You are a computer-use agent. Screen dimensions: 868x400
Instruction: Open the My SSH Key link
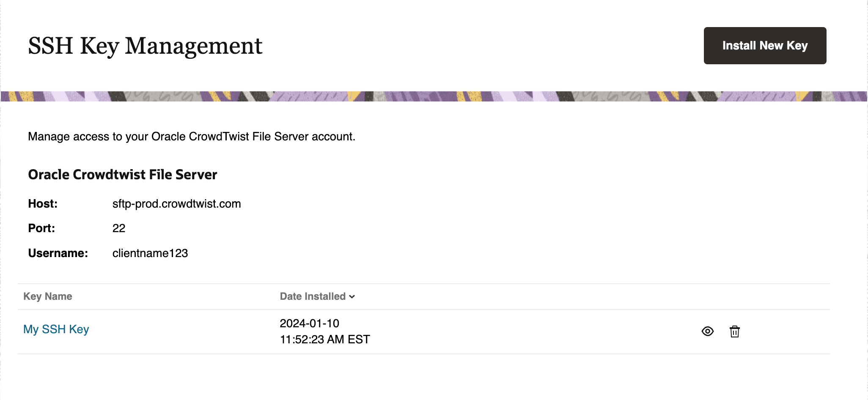(56, 329)
